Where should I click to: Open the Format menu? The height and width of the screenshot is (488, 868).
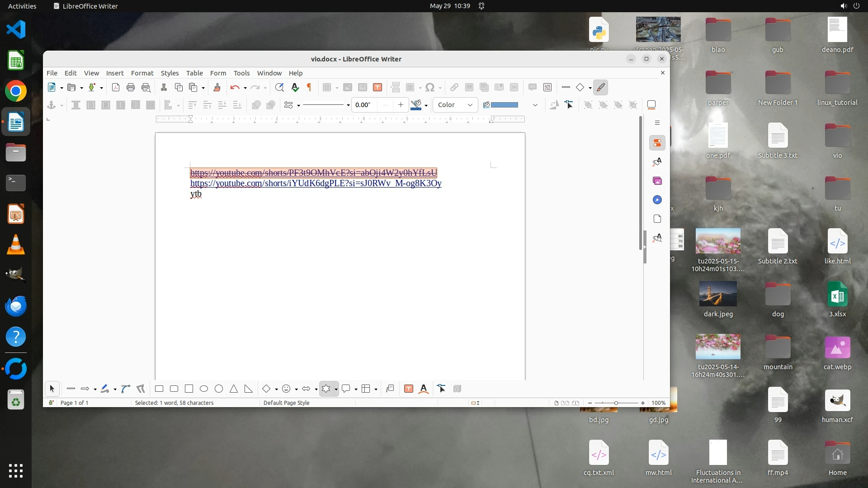point(142,73)
